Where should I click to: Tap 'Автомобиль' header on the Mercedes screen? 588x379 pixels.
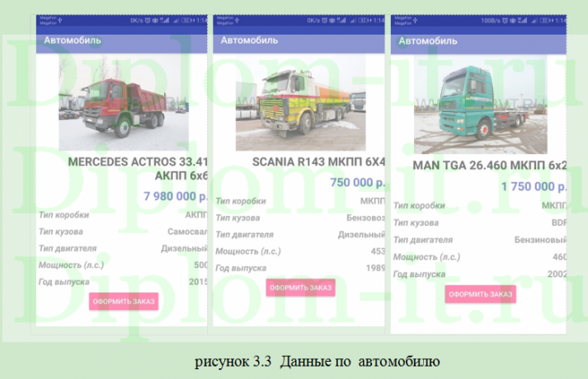73,40
